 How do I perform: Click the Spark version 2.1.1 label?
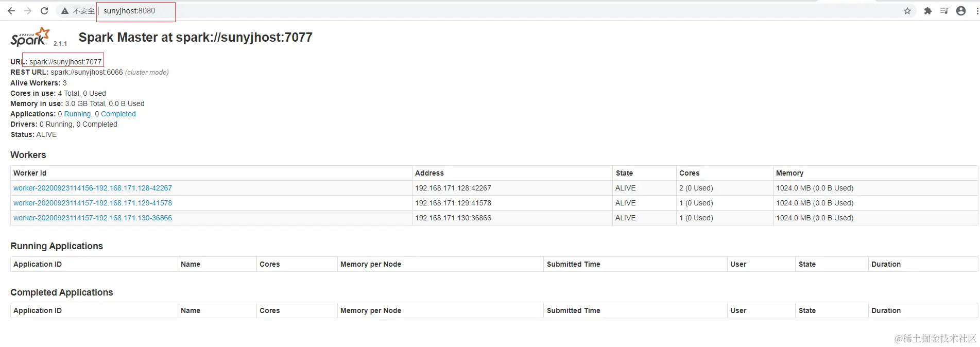60,44
